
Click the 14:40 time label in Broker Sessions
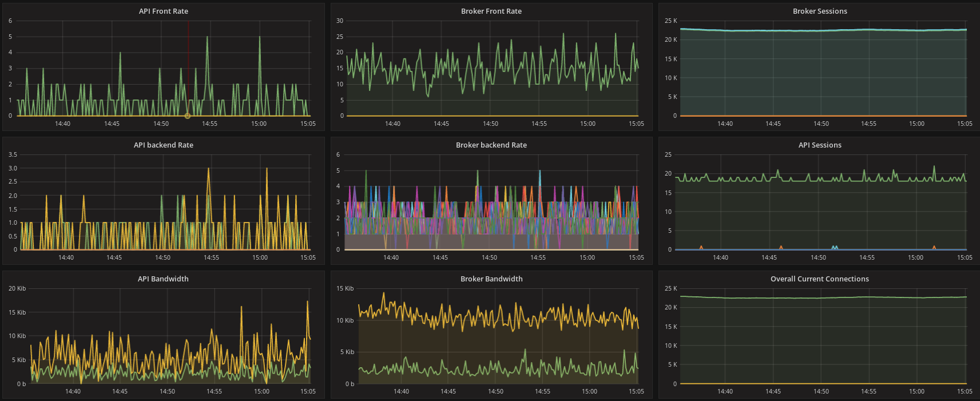tap(725, 124)
